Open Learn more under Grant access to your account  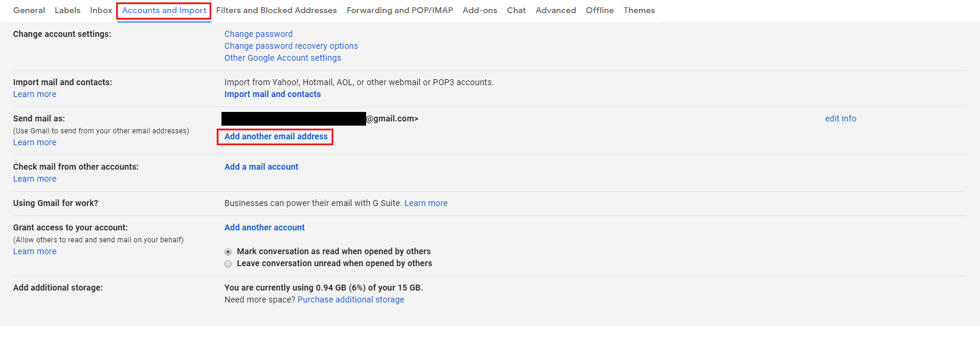point(35,251)
